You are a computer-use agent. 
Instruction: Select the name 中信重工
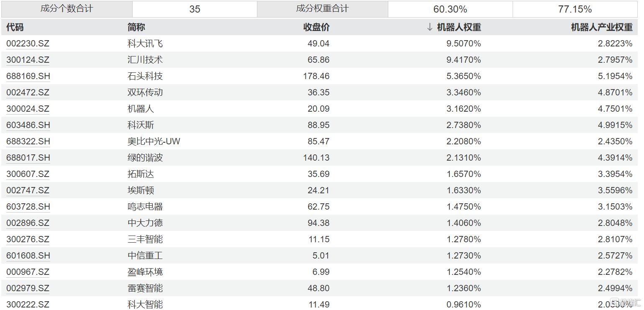(x=145, y=256)
